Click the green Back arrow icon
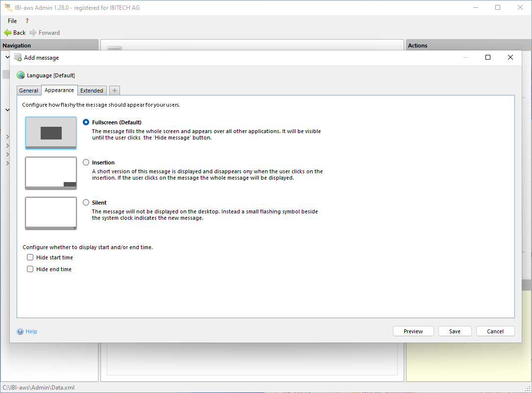 point(8,33)
